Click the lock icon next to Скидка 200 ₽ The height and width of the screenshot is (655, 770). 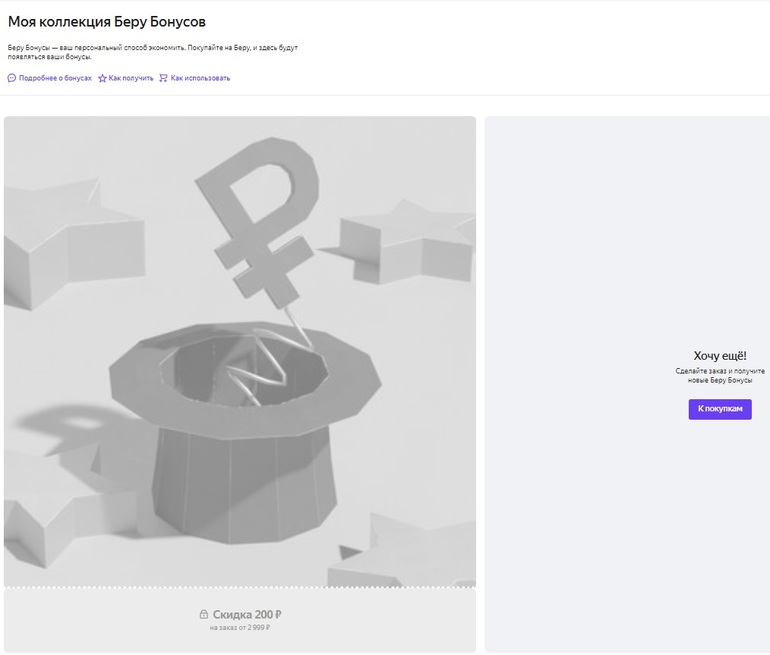204,614
